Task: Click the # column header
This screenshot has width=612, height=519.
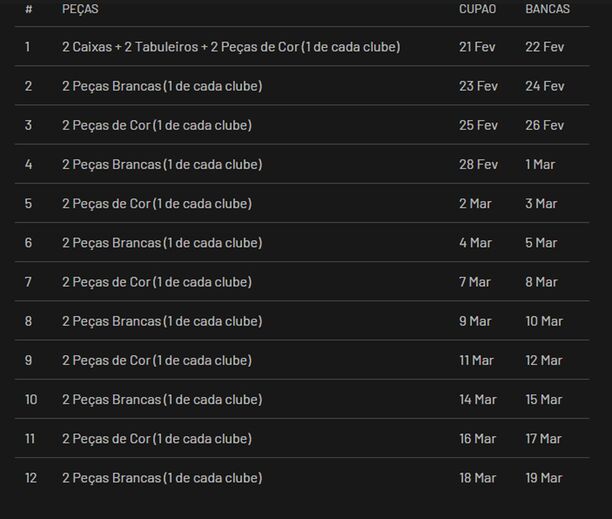Action: coord(28,9)
